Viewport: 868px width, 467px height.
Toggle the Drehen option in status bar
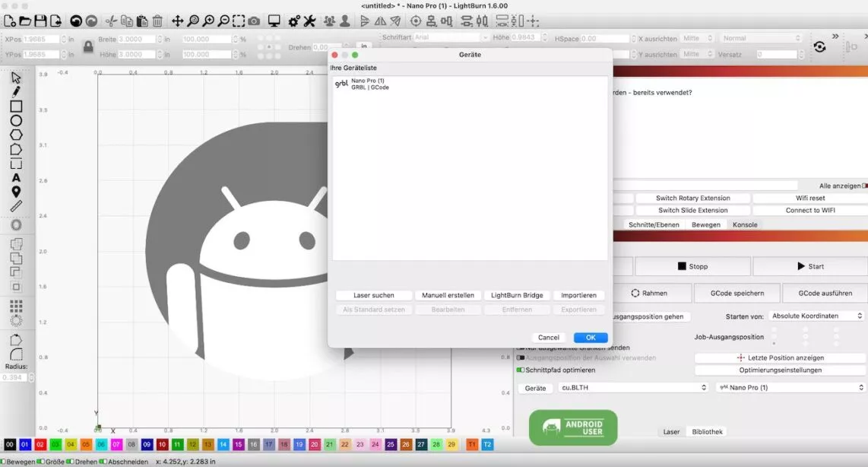click(x=70, y=462)
